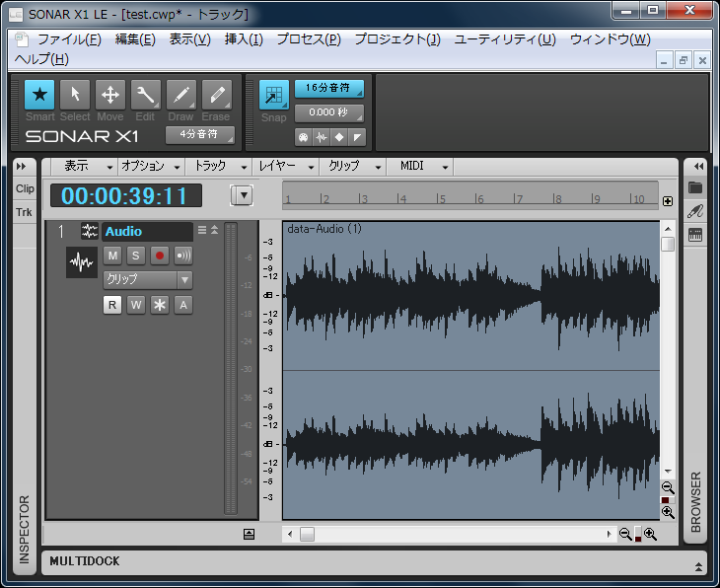720x588 pixels.
Task: Expand the Inspector panel with double arrows
Action: [21, 167]
